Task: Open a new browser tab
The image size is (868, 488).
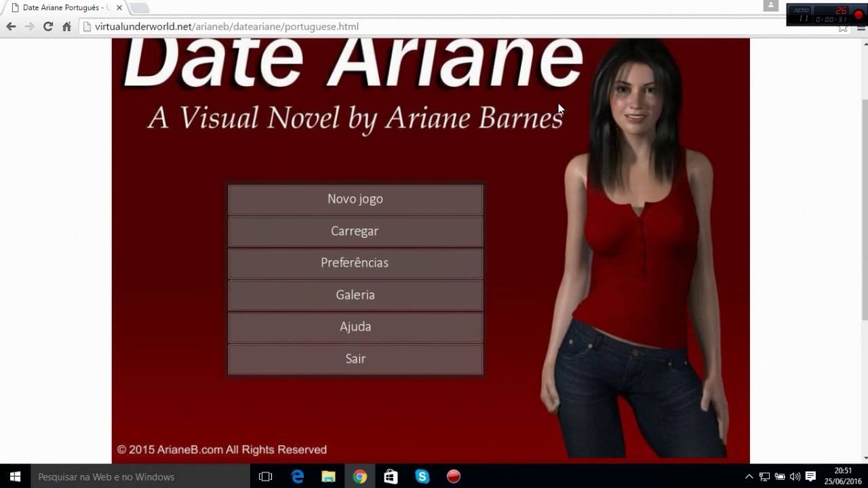Action: (x=139, y=8)
